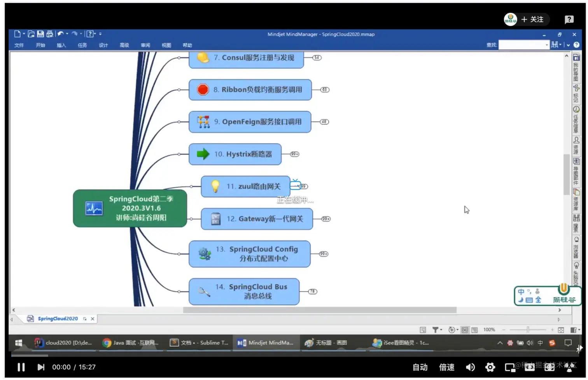Open the 开始 ribbon tab

tap(40, 45)
